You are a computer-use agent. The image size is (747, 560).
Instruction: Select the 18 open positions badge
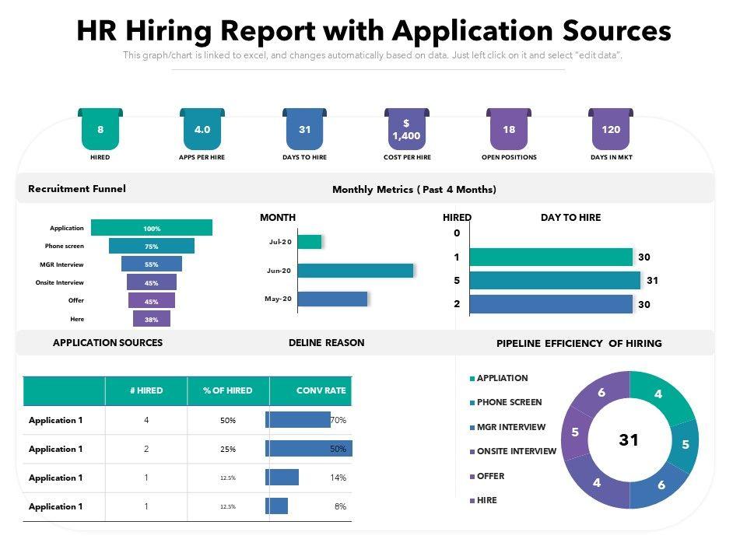pyautogui.click(x=509, y=129)
